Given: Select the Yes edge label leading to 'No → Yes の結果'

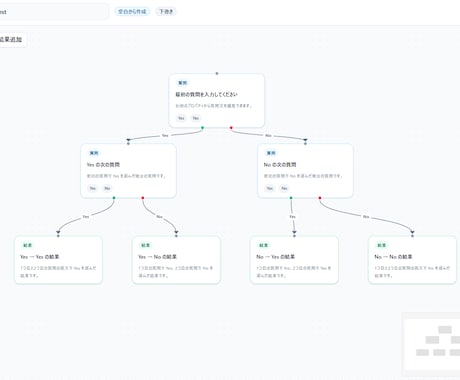Looking at the screenshot, I should coord(292,217).
